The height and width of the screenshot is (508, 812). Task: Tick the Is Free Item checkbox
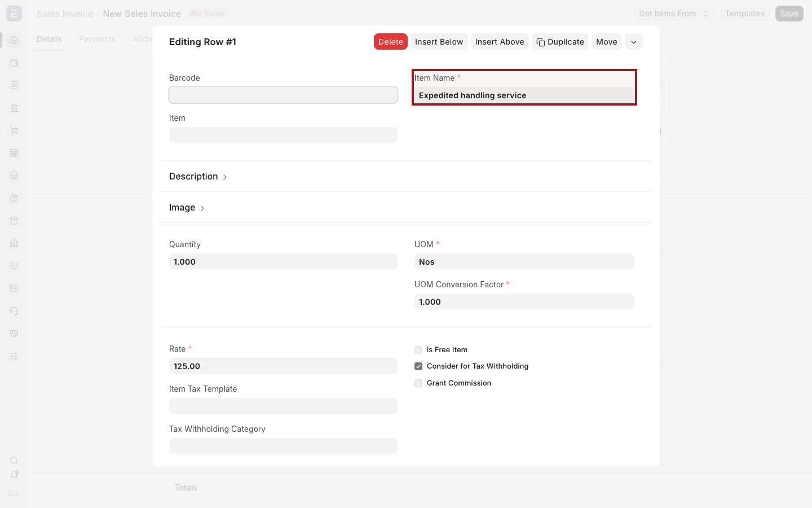point(418,350)
